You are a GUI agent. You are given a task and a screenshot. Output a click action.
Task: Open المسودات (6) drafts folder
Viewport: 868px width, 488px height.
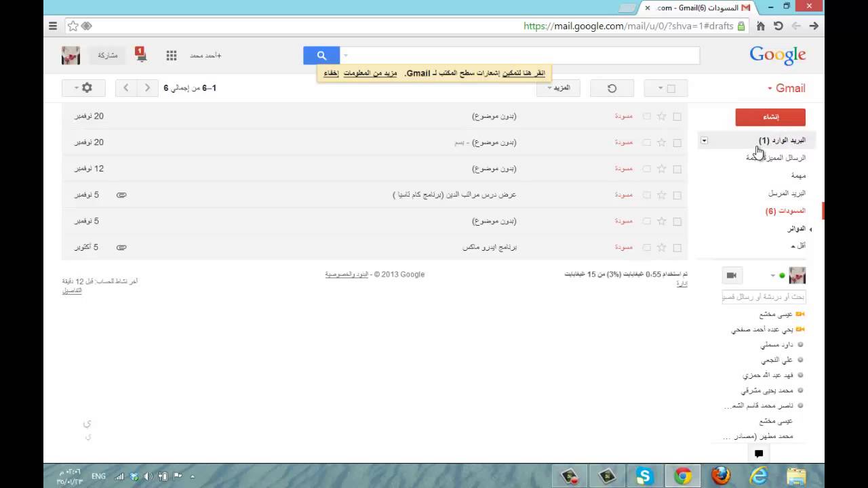click(x=785, y=211)
